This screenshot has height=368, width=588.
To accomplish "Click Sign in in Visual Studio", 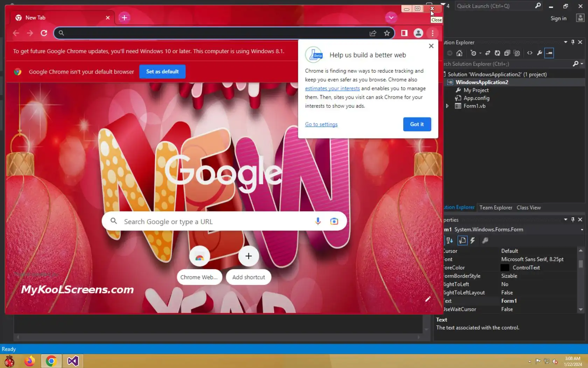I will pos(558,18).
